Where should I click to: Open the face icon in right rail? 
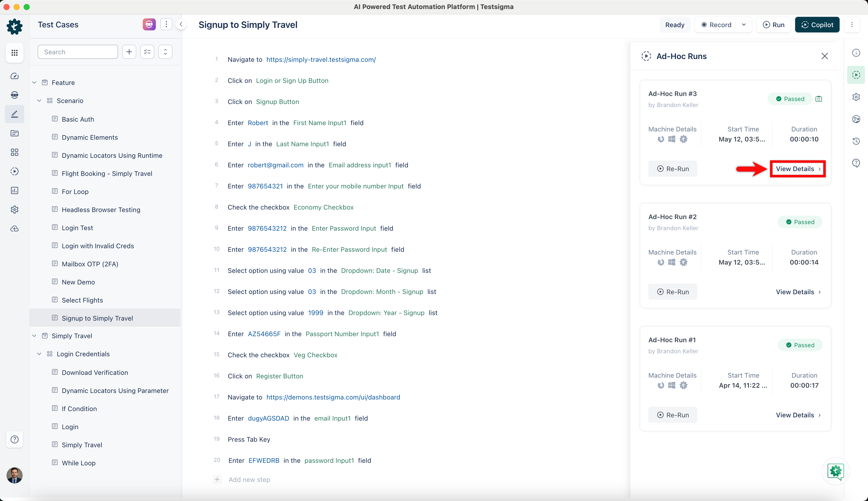(x=856, y=119)
